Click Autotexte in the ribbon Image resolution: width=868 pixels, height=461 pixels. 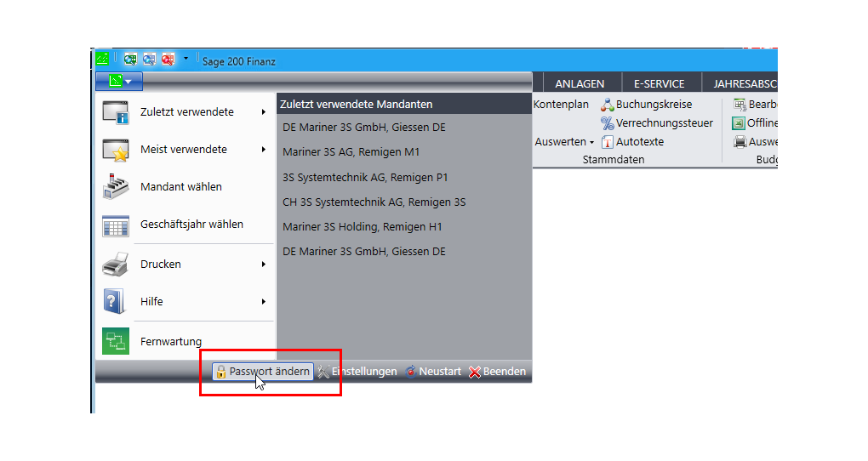tap(632, 142)
